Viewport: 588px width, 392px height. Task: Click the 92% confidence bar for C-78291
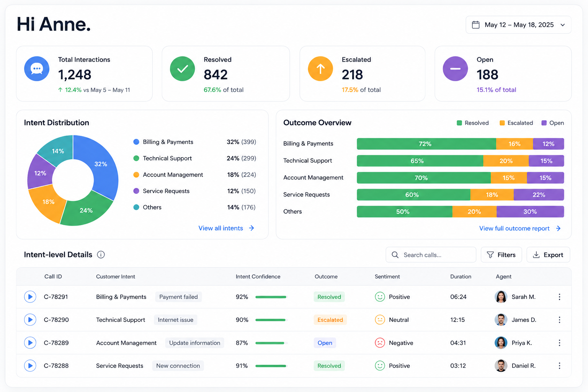(271, 297)
